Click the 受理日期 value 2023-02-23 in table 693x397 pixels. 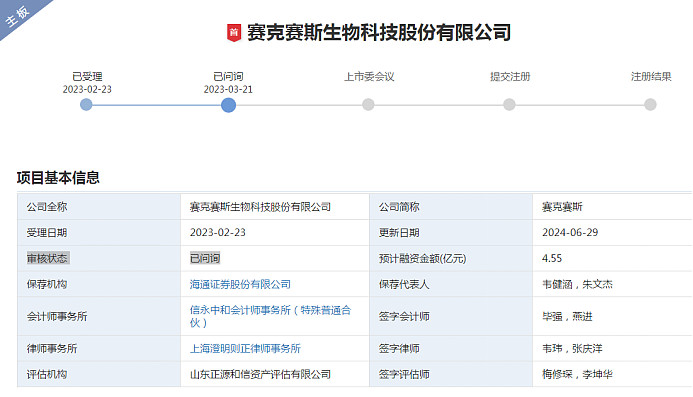[x=217, y=233]
